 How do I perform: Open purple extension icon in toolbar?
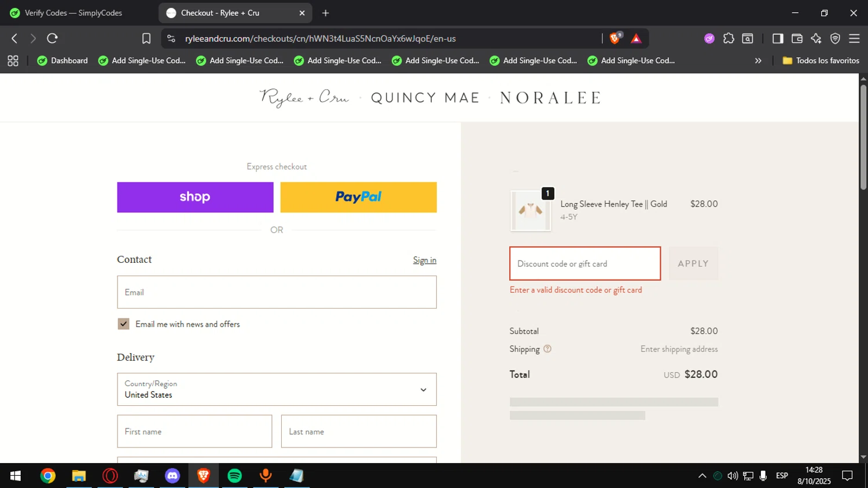[x=709, y=38]
